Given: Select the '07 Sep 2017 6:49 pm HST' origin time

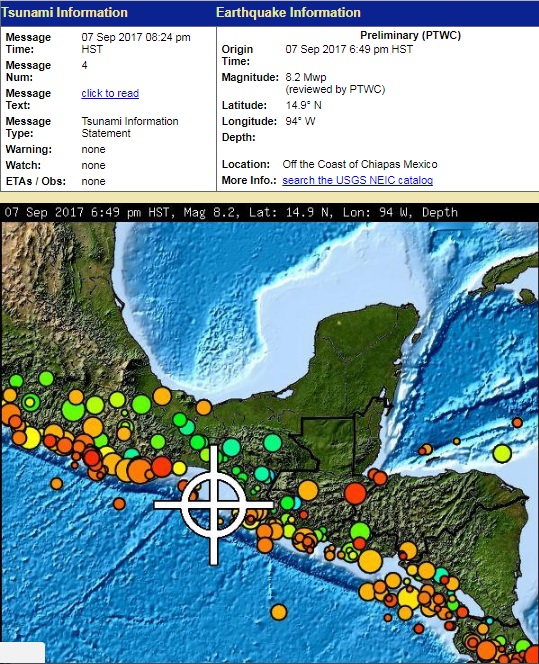Looking at the screenshot, I should 349,49.
